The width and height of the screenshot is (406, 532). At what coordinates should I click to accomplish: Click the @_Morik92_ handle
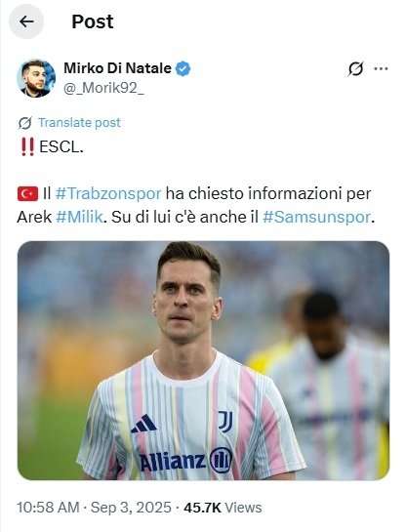coord(103,88)
